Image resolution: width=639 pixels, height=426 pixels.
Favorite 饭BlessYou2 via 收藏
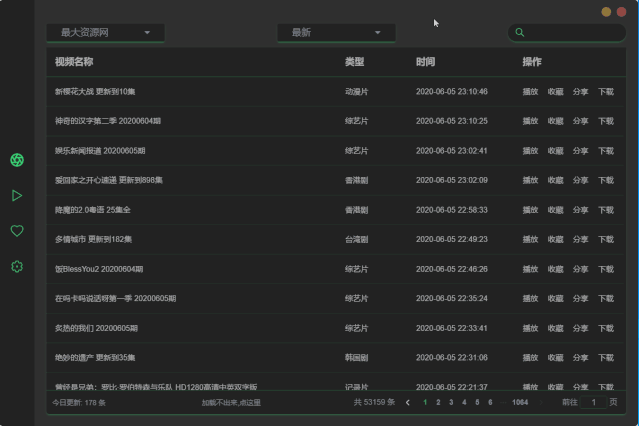[555, 269]
